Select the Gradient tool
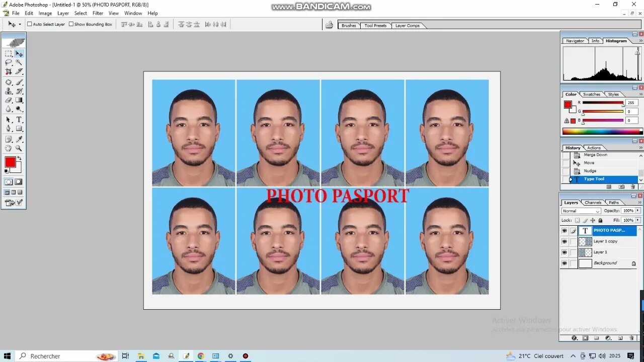This screenshot has width=644, height=362. pyautogui.click(x=19, y=100)
